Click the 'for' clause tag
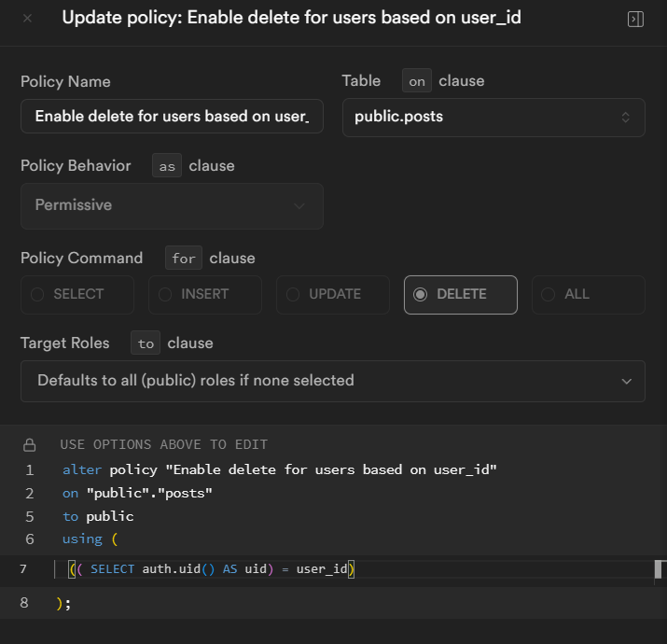667x644 pixels. coord(184,258)
